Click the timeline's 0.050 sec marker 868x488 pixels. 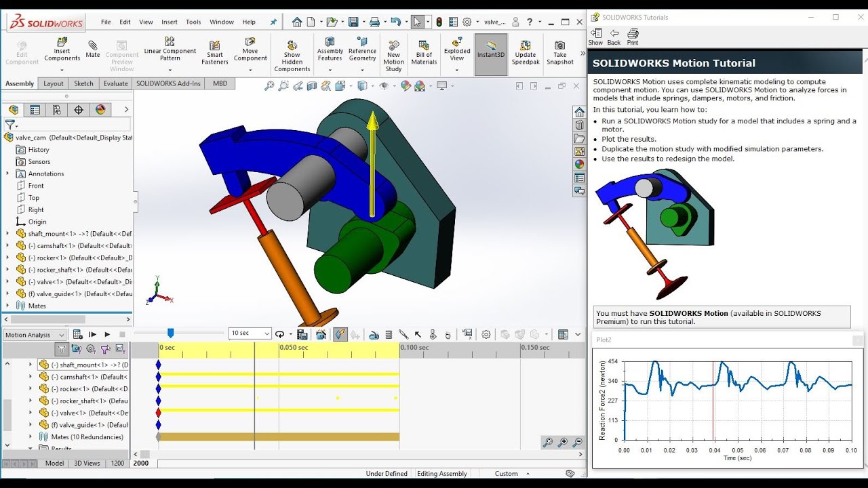click(293, 348)
